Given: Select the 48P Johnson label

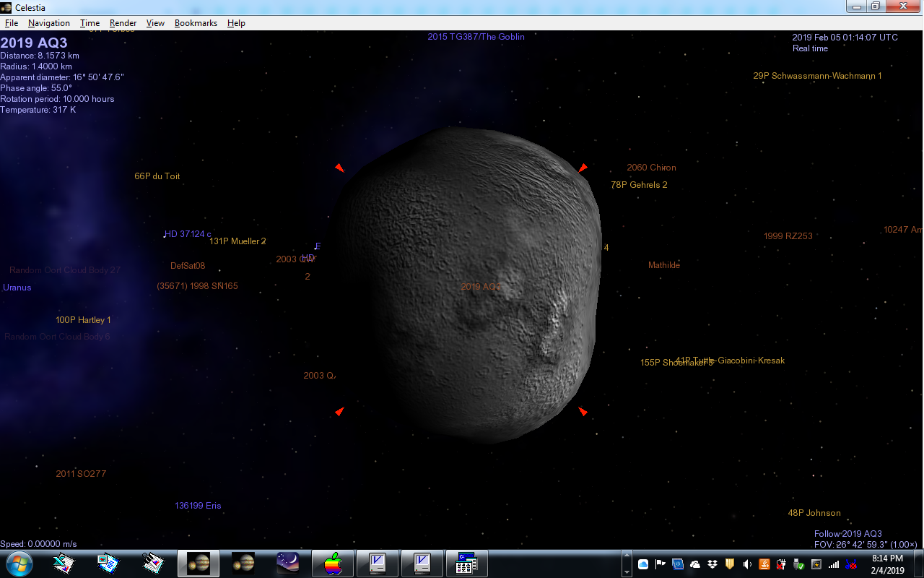Looking at the screenshot, I should (814, 513).
